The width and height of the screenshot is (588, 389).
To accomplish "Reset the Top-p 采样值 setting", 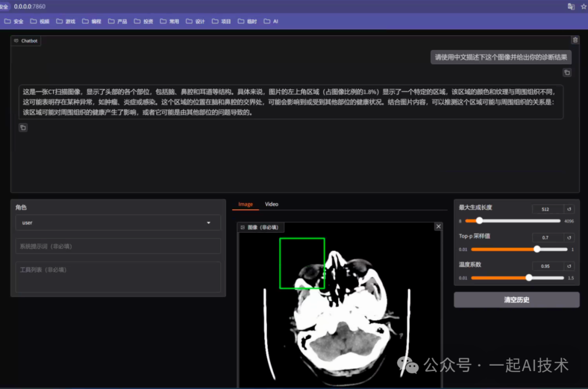I will pyautogui.click(x=569, y=237).
